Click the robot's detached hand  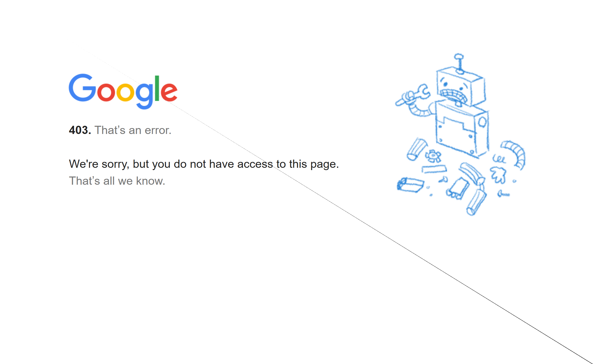(x=498, y=175)
